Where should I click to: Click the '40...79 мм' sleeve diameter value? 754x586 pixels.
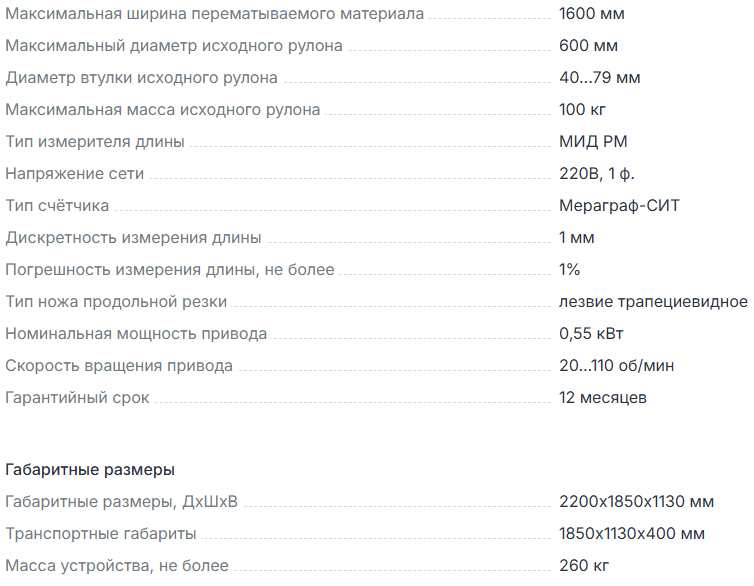(600, 78)
